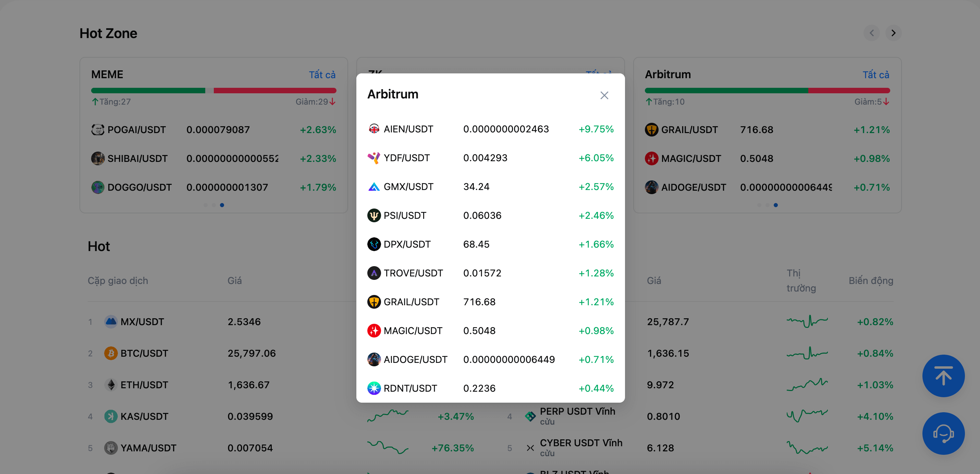Click the YDF/USDT coin icon
The height and width of the screenshot is (474, 980).
[374, 158]
